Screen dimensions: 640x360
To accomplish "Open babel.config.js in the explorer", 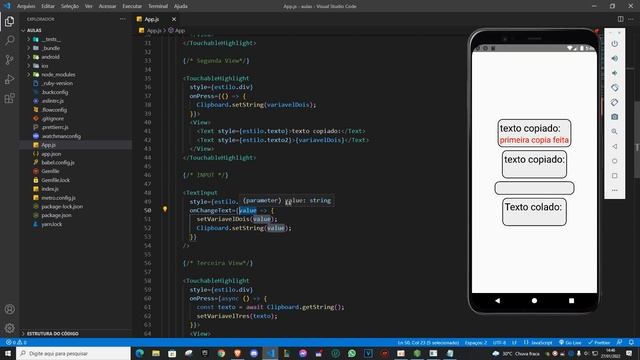I will pos(58,162).
